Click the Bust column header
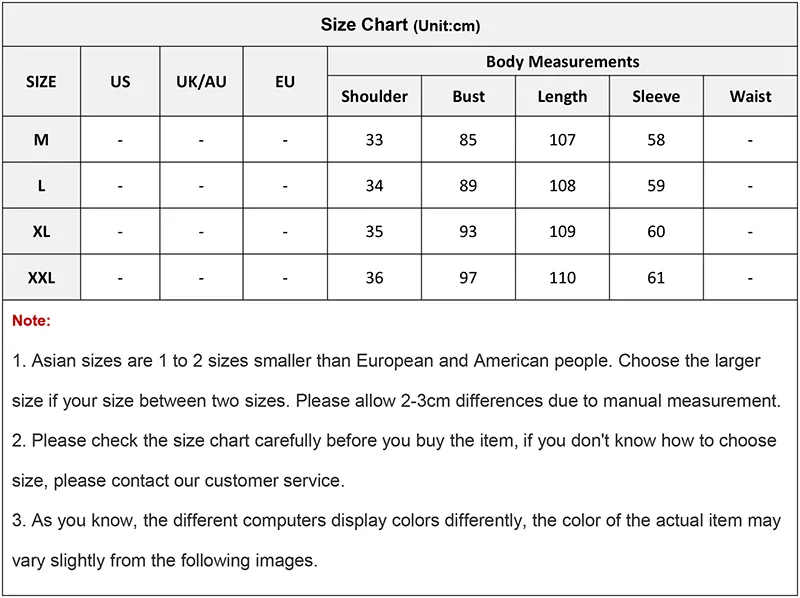The image size is (800, 598). coord(468,96)
